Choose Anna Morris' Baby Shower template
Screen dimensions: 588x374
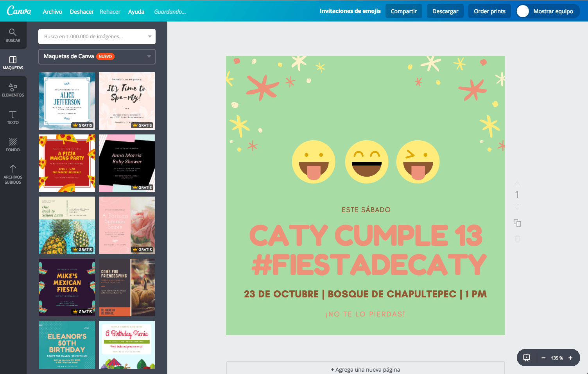(127, 163)
